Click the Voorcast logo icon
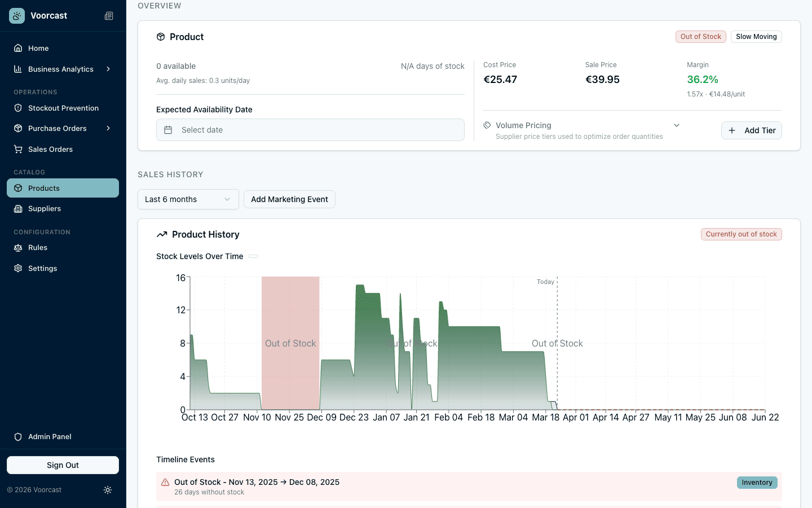The width and height of the screenshot is (812, 508). coord(16,15)
